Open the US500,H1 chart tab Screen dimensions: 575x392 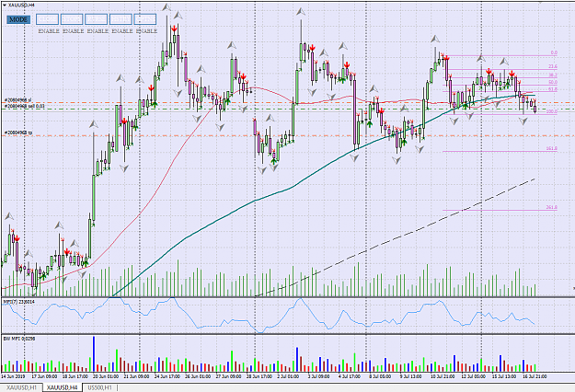100,387
